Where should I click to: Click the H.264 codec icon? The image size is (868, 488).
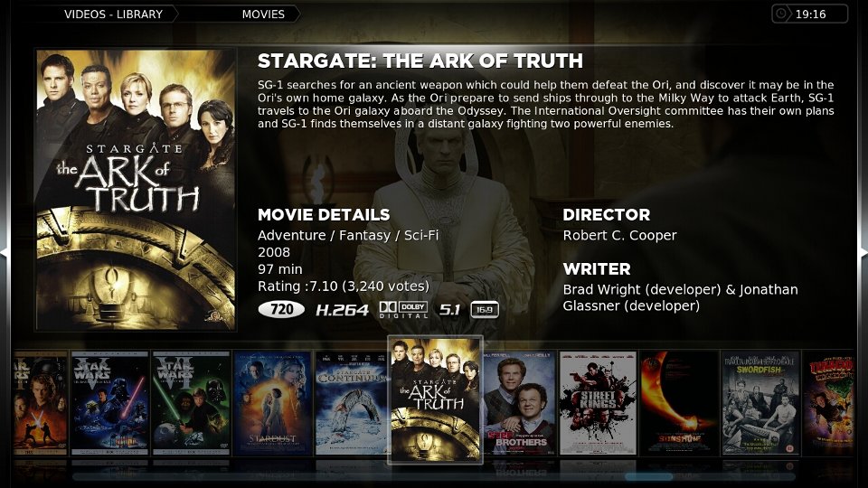click(x=342, y=310)
